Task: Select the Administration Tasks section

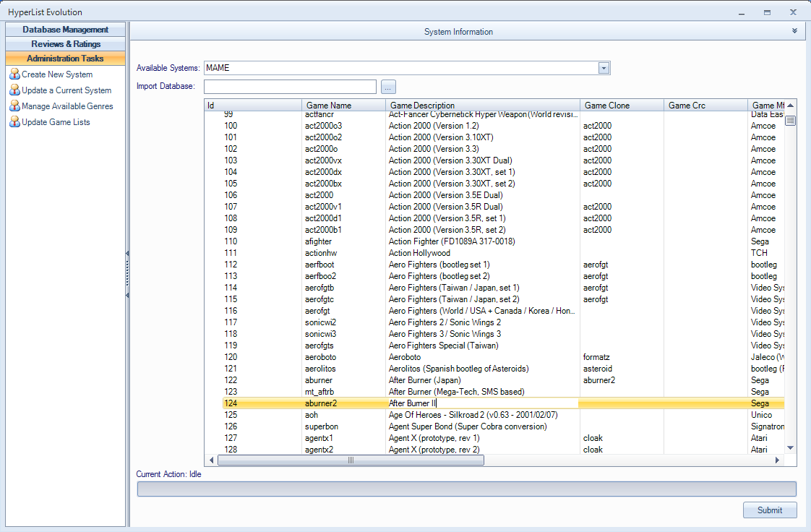Action: (x=65, y=59)
